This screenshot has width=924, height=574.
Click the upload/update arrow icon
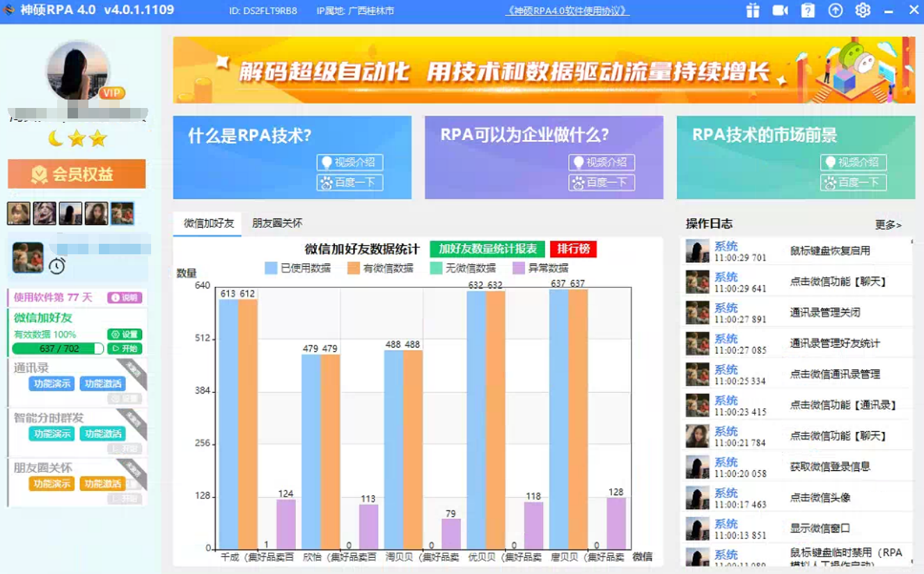pyautogui.click(x=836, y=10)
